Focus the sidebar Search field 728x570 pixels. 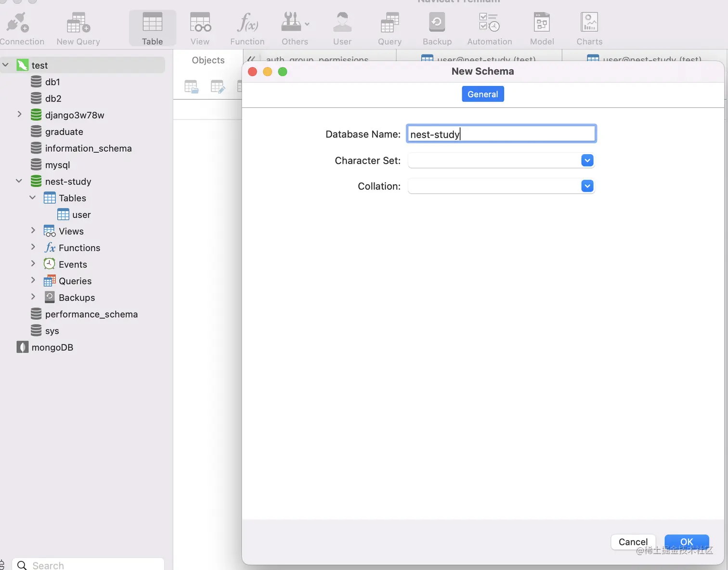pos(88,565)
